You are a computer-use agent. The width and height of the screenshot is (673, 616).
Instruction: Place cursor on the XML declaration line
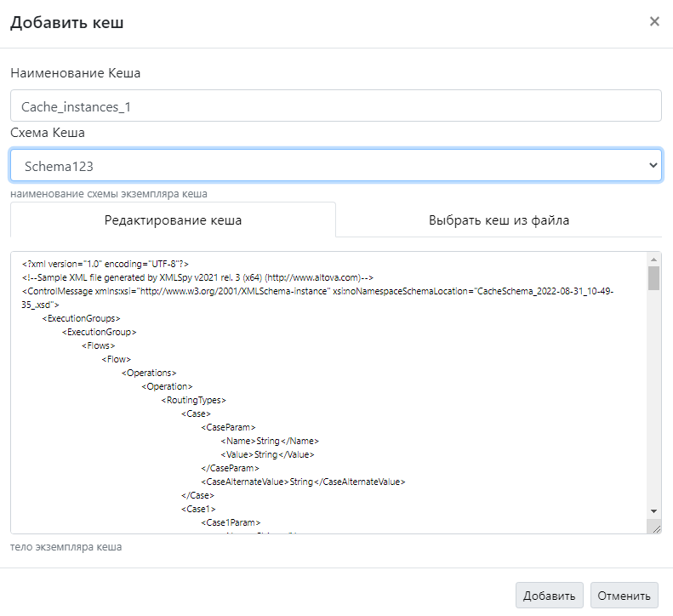(106, 263)
